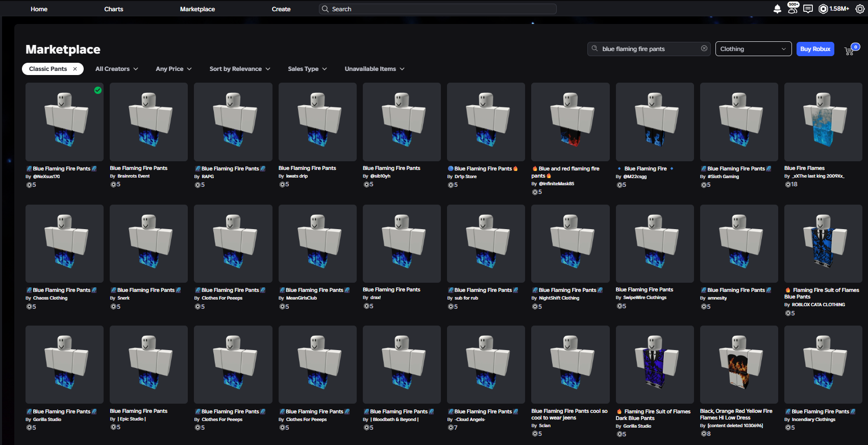Expand the Any Price filter
The width and height of the screenshot is (868, 445).
(174, 69)
